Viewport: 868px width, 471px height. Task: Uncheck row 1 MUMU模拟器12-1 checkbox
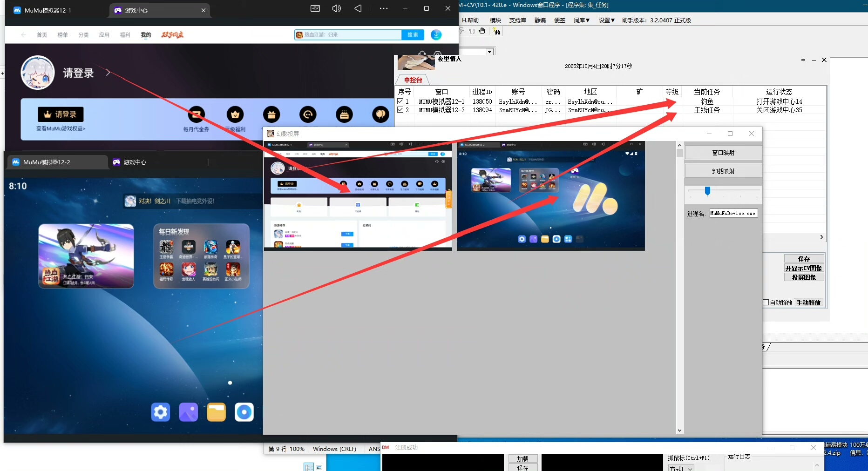coord(400,101)
